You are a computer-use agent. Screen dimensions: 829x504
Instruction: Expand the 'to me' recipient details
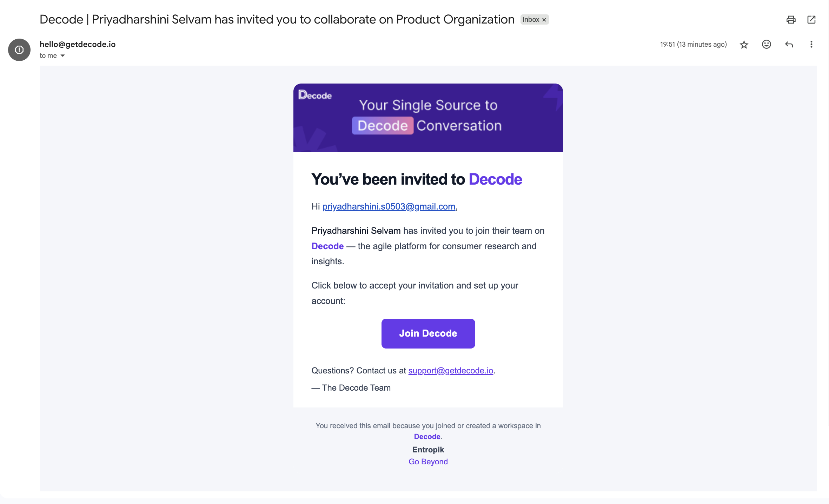(62, 56)
